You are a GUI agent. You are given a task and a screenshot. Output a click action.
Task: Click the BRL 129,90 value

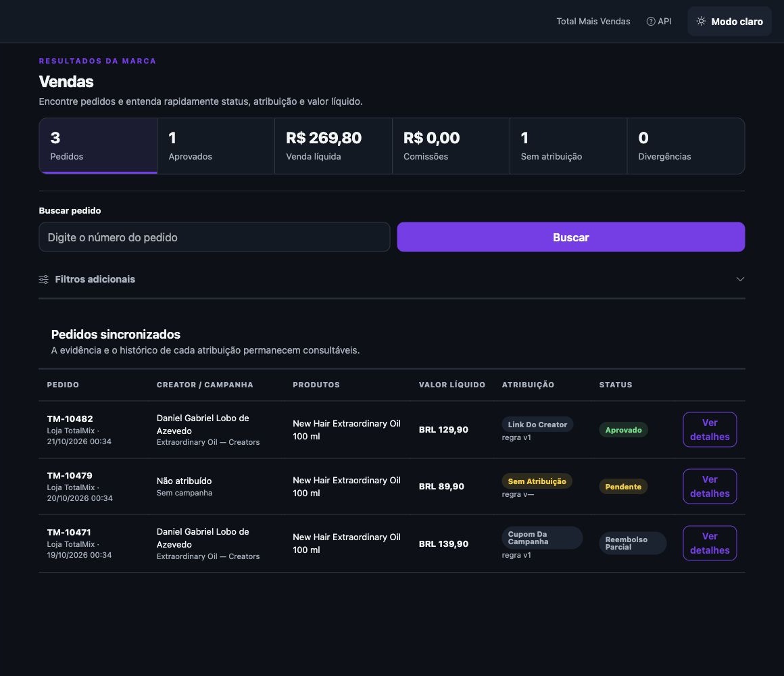(443, 429)
